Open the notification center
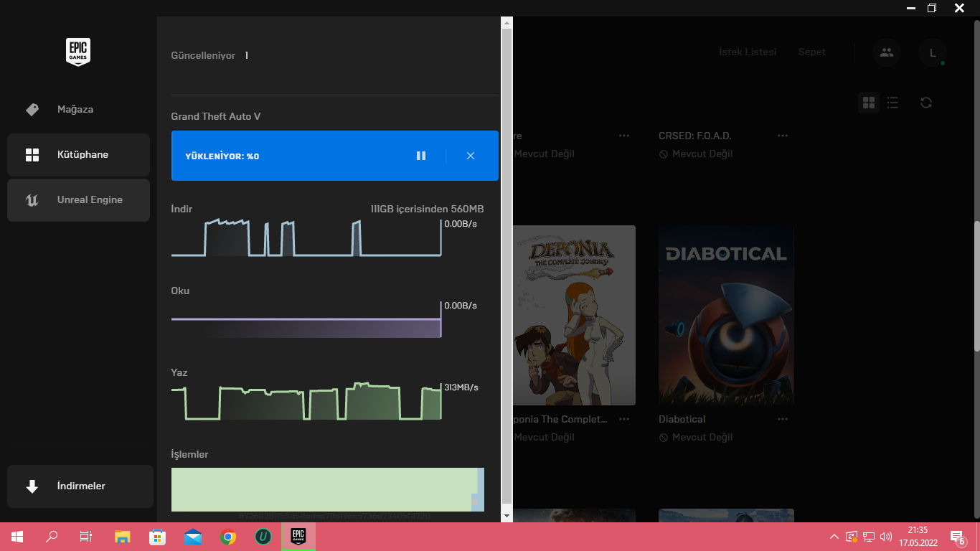Screen dimensions: 980x551 click(x=957, y=537)
